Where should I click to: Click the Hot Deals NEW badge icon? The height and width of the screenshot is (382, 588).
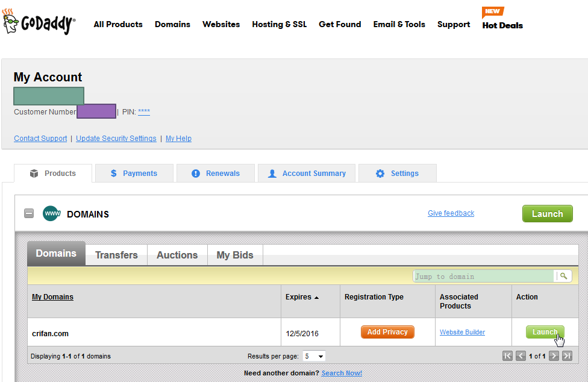[x=492, y=12]
